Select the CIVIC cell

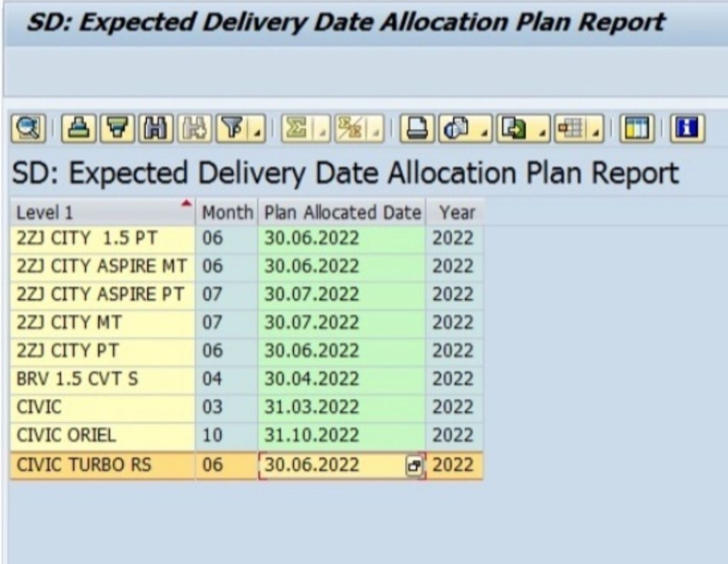[x=103, y=408]
